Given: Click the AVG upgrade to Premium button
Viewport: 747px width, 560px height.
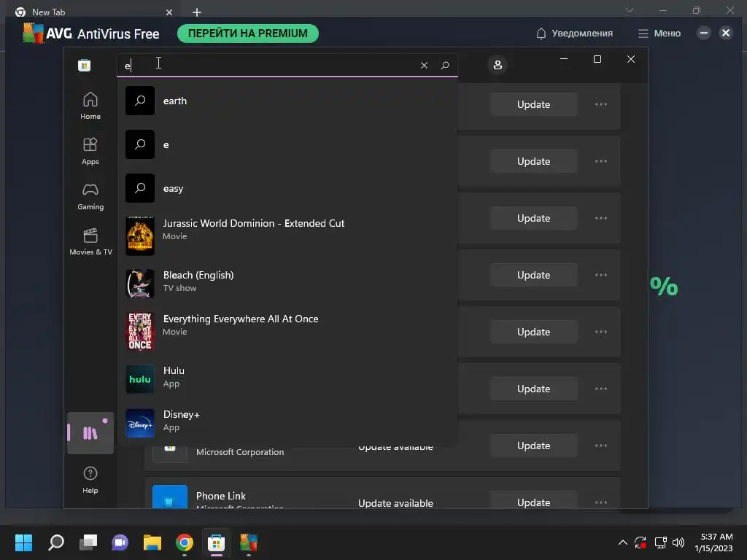Looking at the screenshot, I should [x=248, y=34].
